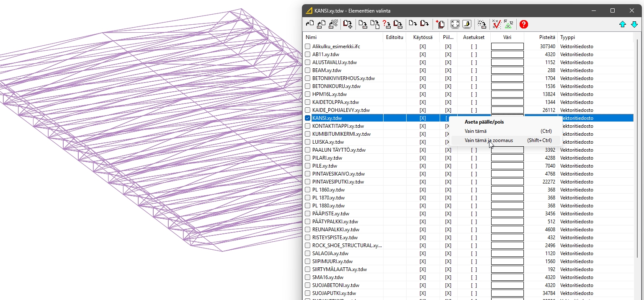
Task: Check the BEAM.xy.tdw checkbox
Action: pos(308,70)
